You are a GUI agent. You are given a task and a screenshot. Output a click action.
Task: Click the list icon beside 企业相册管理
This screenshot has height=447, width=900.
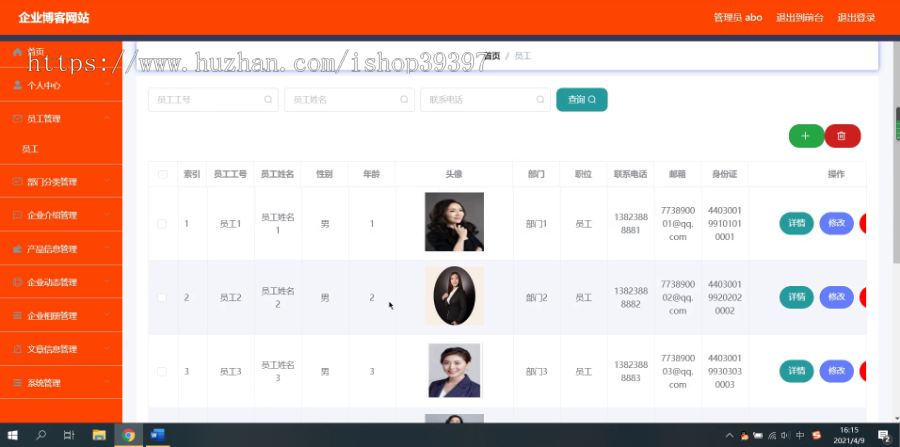[17, 316]
